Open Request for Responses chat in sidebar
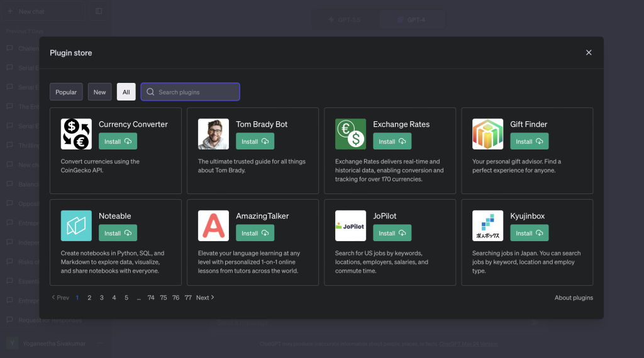Image resolution: width=644 pixels, height=358 pixels. [50, 320]
